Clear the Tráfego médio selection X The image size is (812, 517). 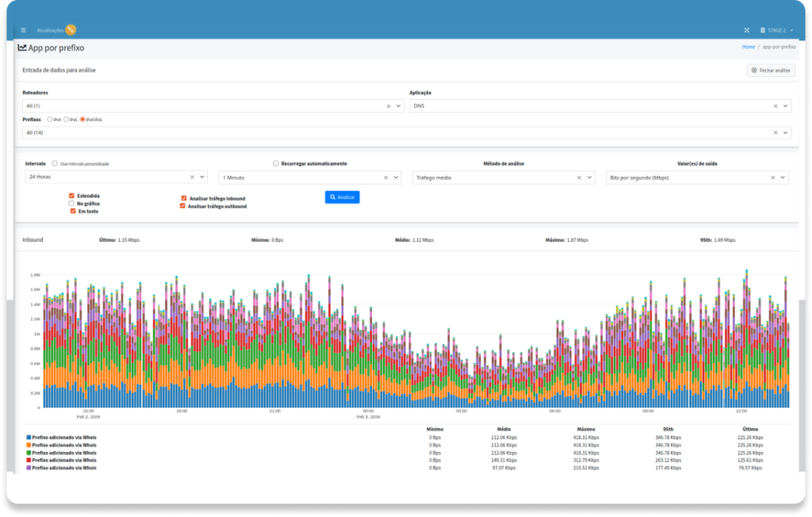pos(579,178)
